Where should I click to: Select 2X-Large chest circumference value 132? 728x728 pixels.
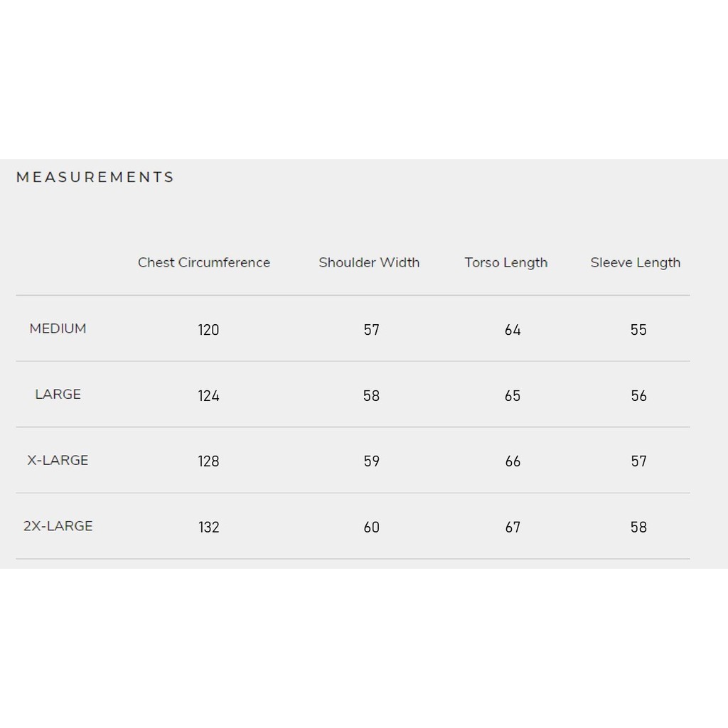[209, 528]
